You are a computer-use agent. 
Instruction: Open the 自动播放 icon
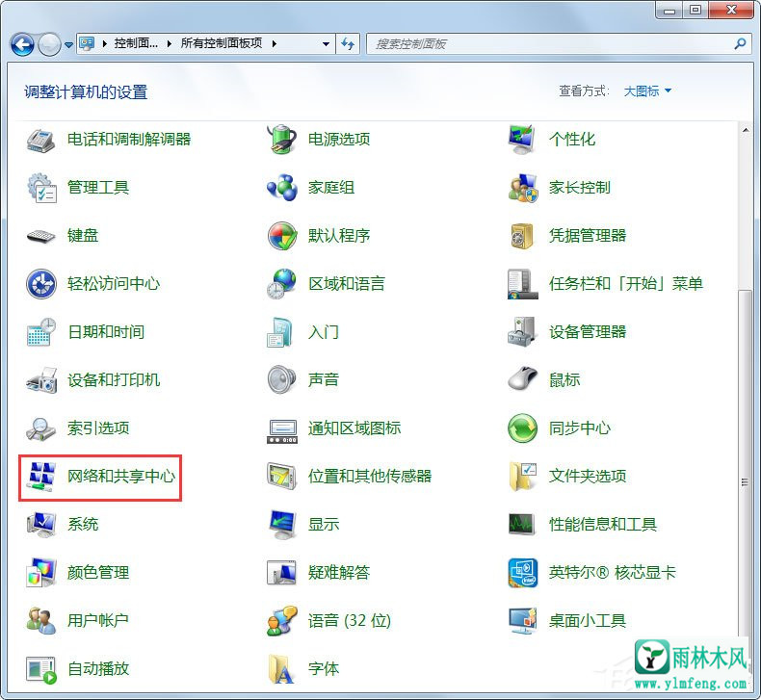(x=40, y=669)
